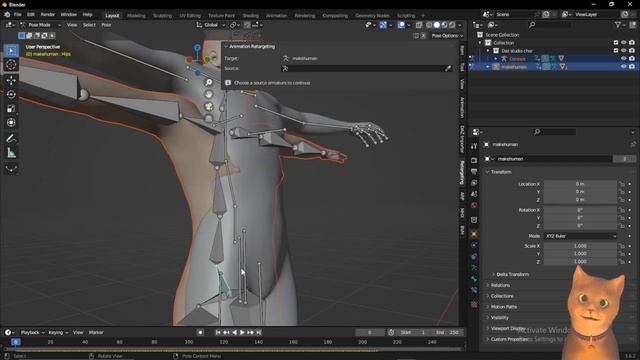Image resolution: width=640 pixels, height=360 pixels.
Task: Toggle exclude checkbox for Collection
Action: 616,43
